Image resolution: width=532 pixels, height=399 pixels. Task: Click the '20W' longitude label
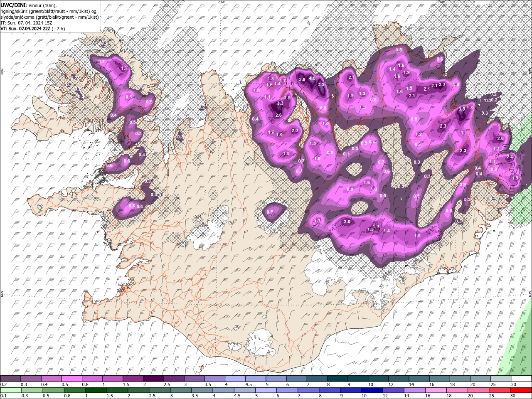tap(221, 2)
